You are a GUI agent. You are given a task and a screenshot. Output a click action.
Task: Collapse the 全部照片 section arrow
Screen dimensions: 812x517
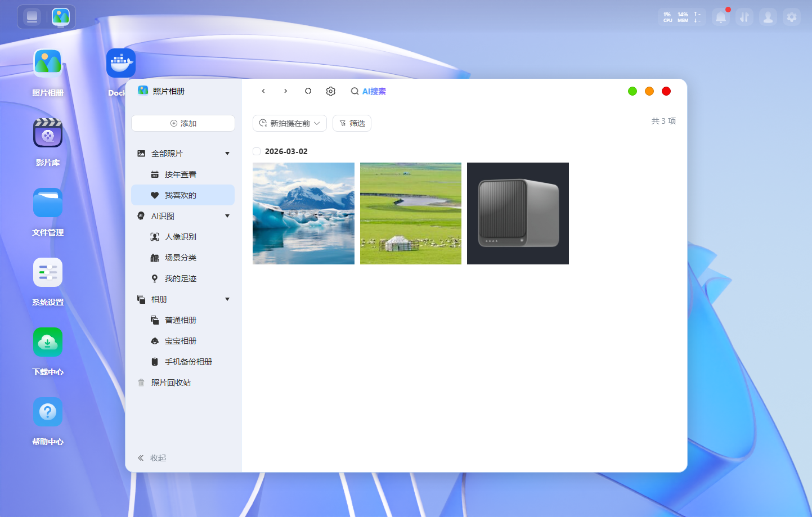[227, 154]
